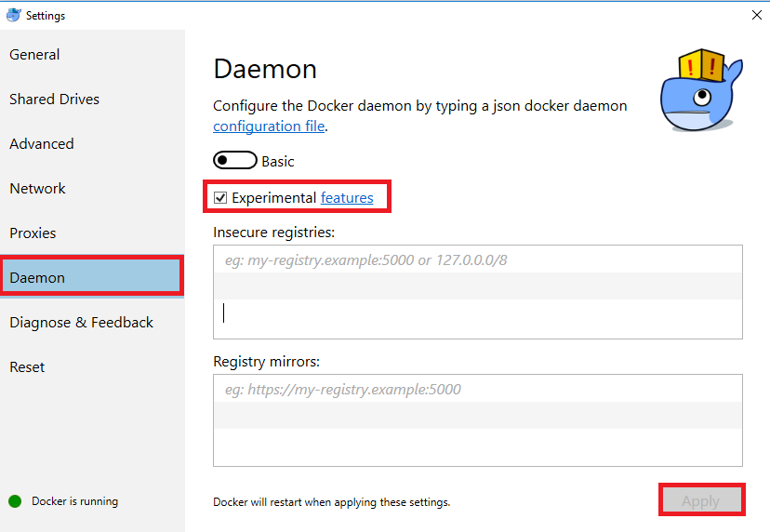Click the Daemon page heading
Image resolution: width=770 pixels, height=532 pixels.
pos(265,69)
